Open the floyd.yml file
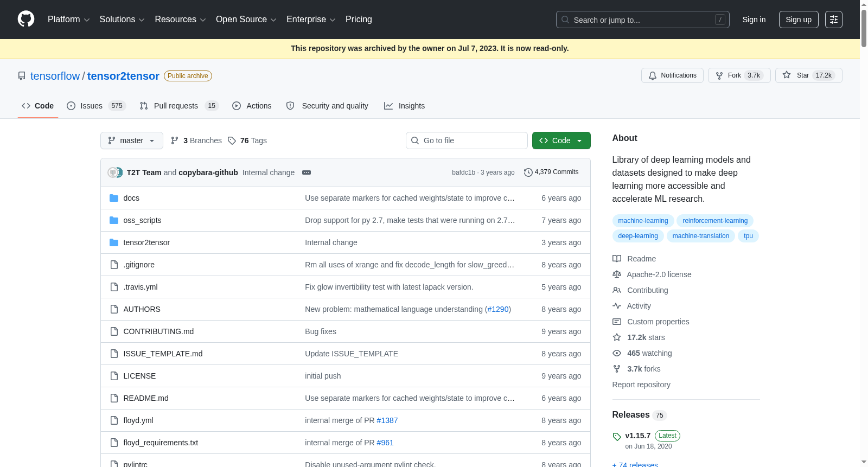 (138, 420)
